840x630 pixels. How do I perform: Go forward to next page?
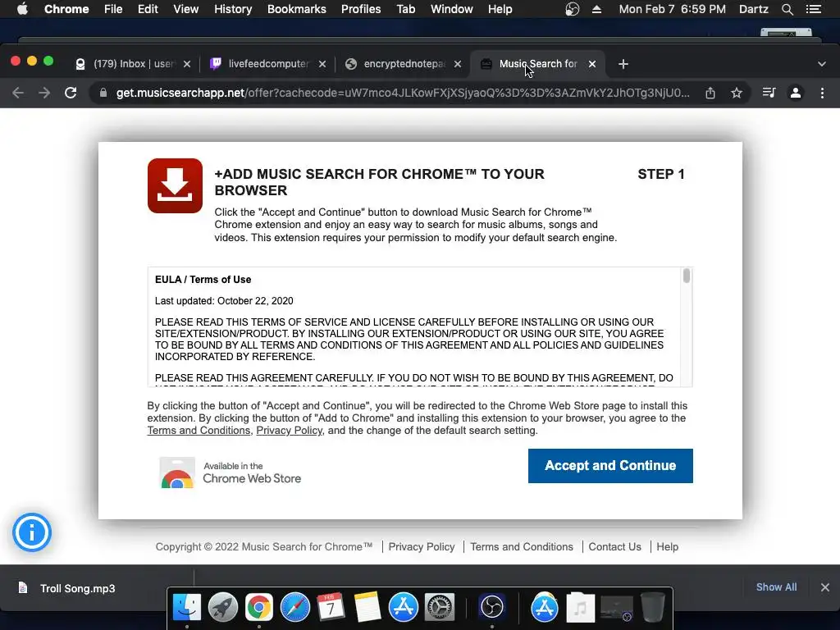[44, 93]
